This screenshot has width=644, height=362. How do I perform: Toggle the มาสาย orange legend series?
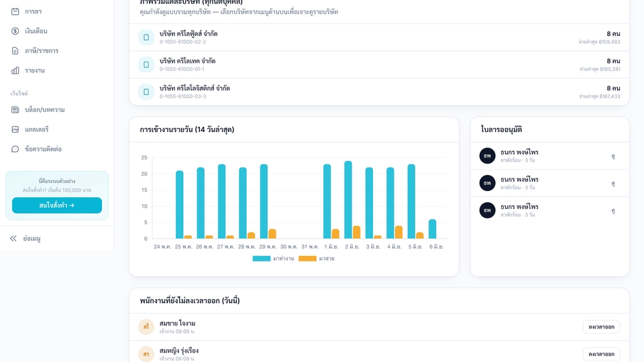(x=317, y=259)
